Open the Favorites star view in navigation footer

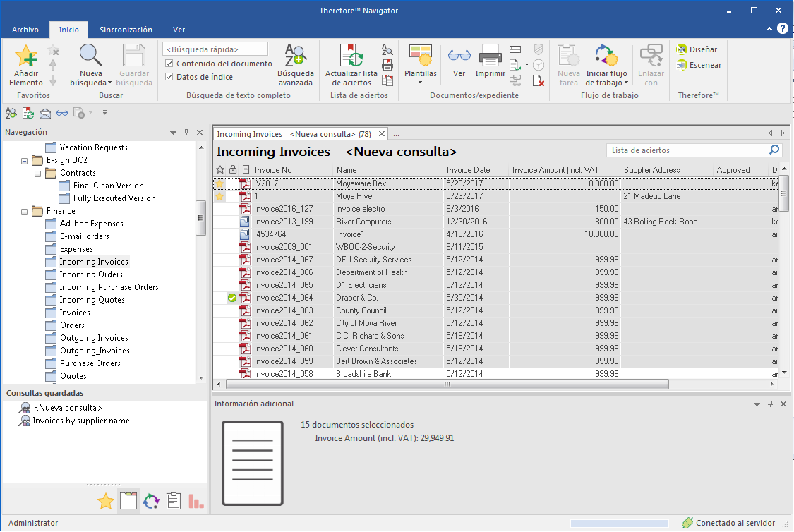[105, 502]
